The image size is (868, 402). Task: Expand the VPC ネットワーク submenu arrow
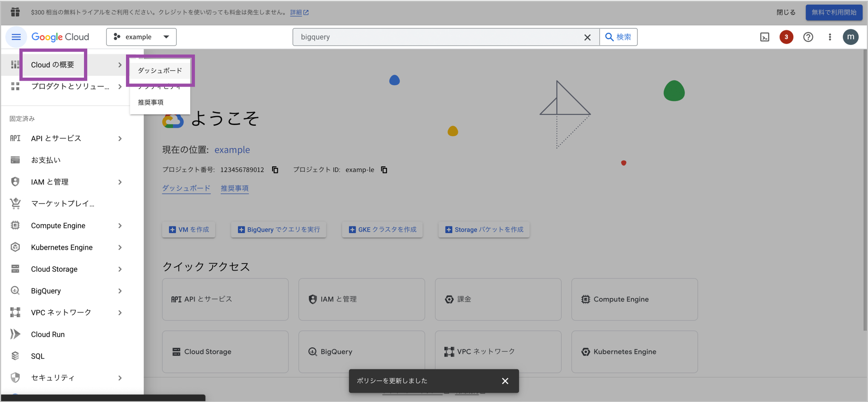point(120,313)
